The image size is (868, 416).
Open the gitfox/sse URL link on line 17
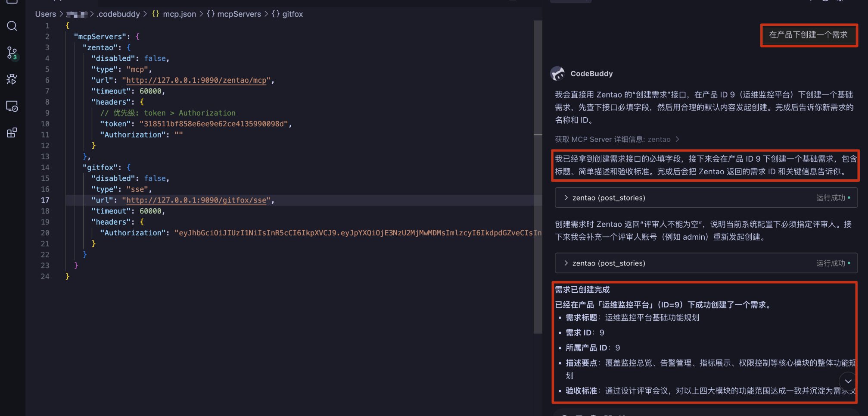[196, 200]
